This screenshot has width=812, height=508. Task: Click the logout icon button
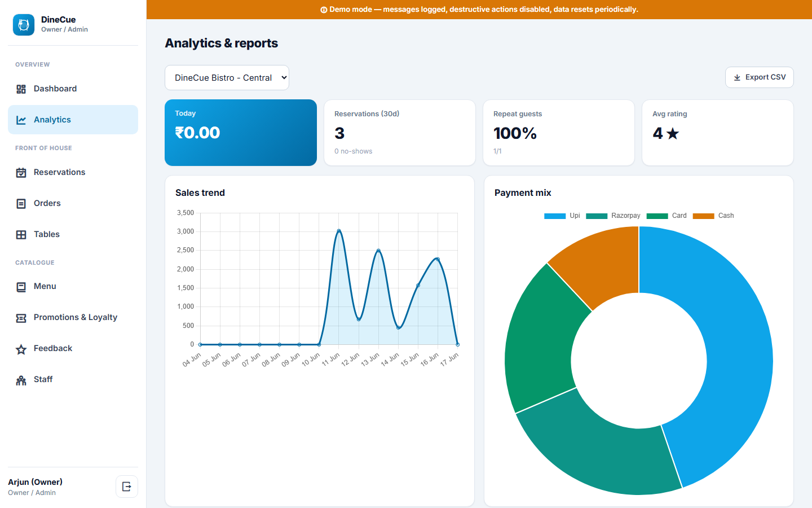[127, 487]
